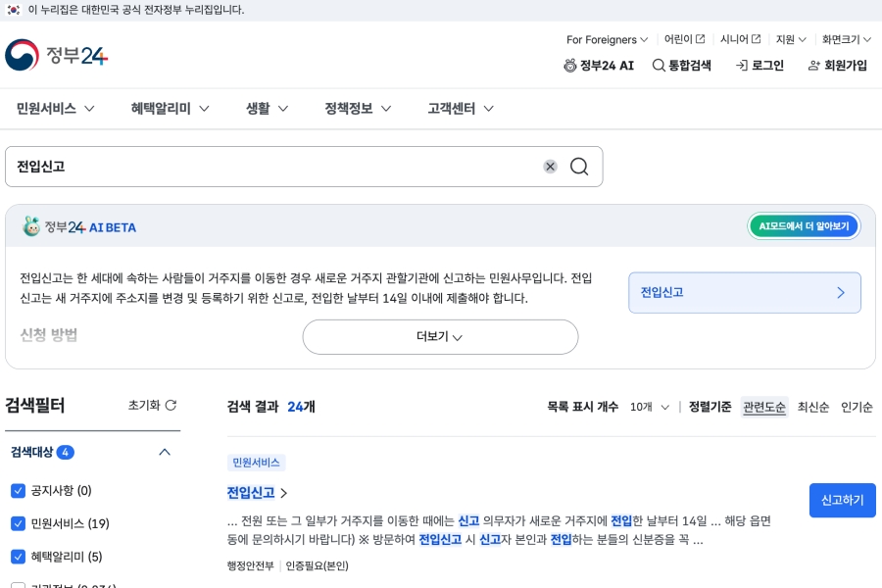Click the 회원가입 text

[x=846, y=66]
